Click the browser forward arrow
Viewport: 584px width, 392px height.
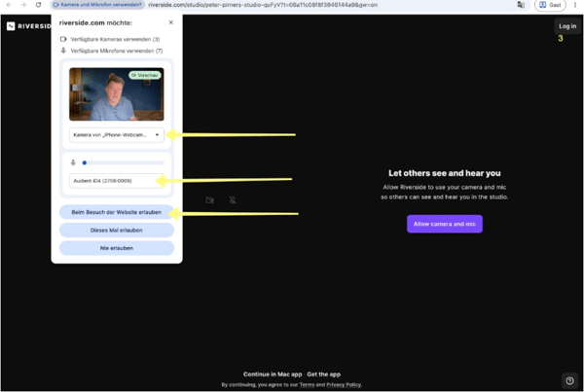[23, 5]
